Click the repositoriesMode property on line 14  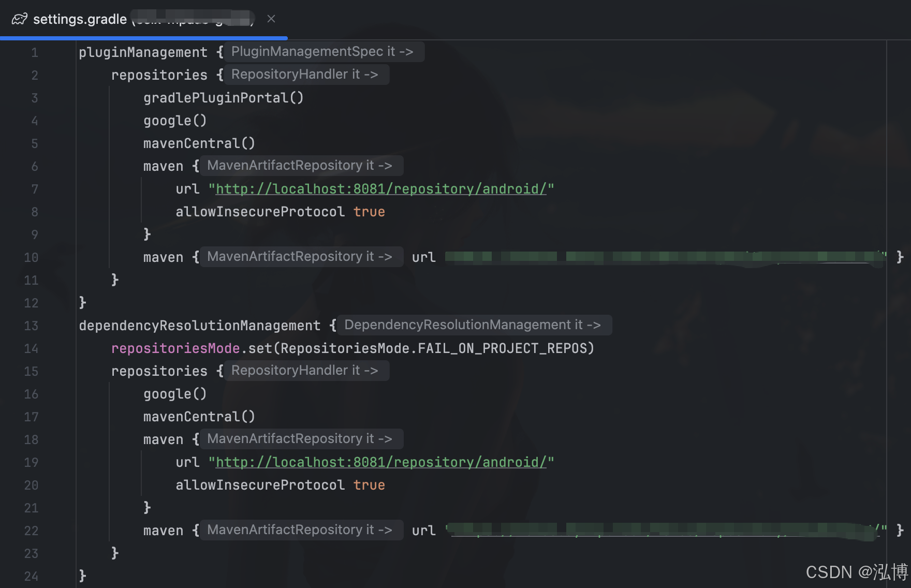(x=174, y=348)
